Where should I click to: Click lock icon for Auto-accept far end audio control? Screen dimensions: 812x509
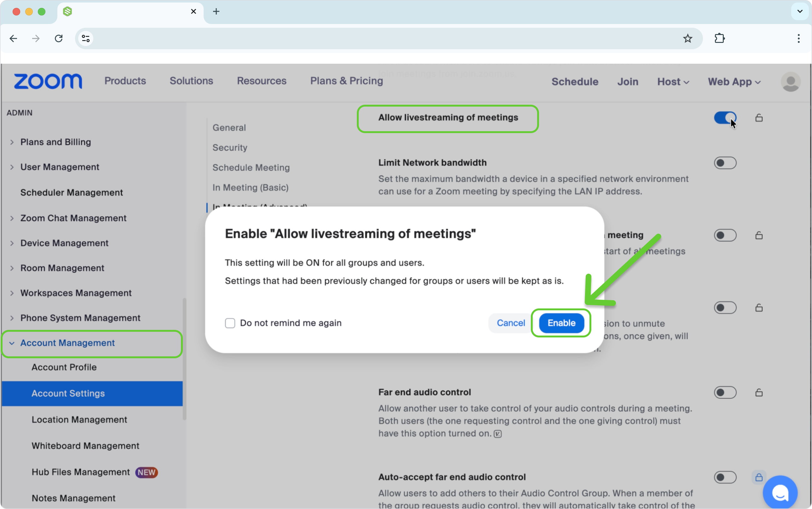coord(759,477)
